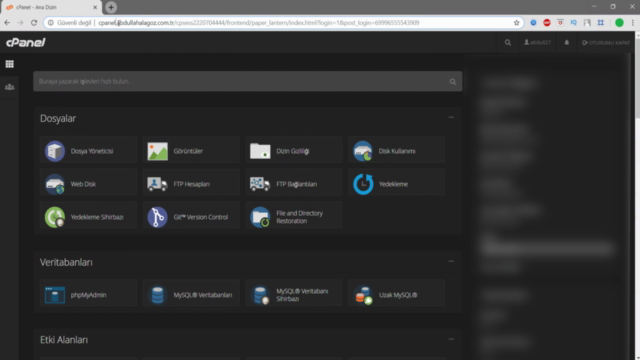Open the Yedekleme backup icon
This screenshot has width=640, height=360.
[363, 184]
